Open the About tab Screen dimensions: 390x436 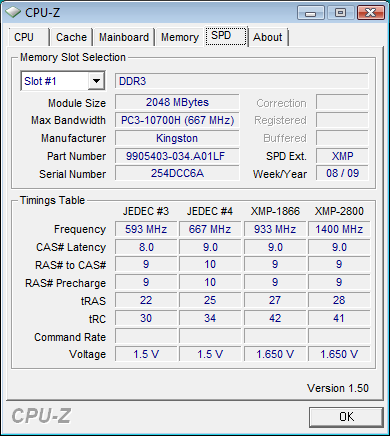tap(268, 37)
